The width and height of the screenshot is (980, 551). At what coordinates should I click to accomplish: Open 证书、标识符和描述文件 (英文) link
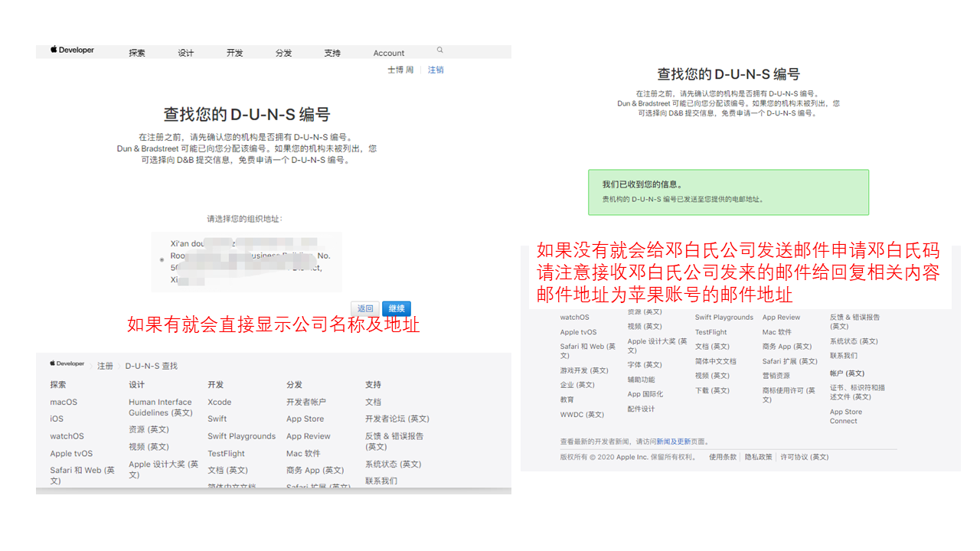tap(857, 392)
